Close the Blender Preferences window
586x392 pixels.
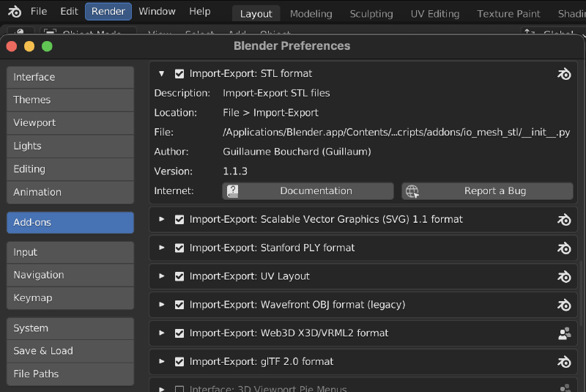point(12,46)
